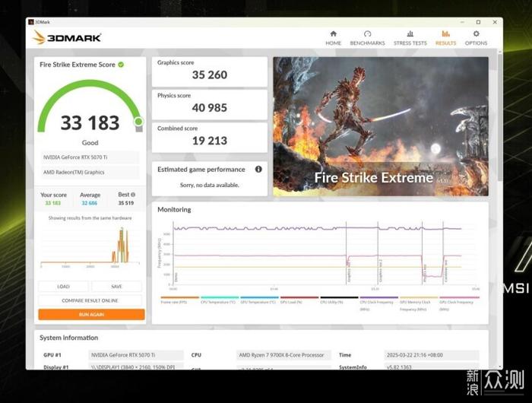Screen dimensions: 532x403
Task: Click the Best score info icon
Action: tap(133, 195)
